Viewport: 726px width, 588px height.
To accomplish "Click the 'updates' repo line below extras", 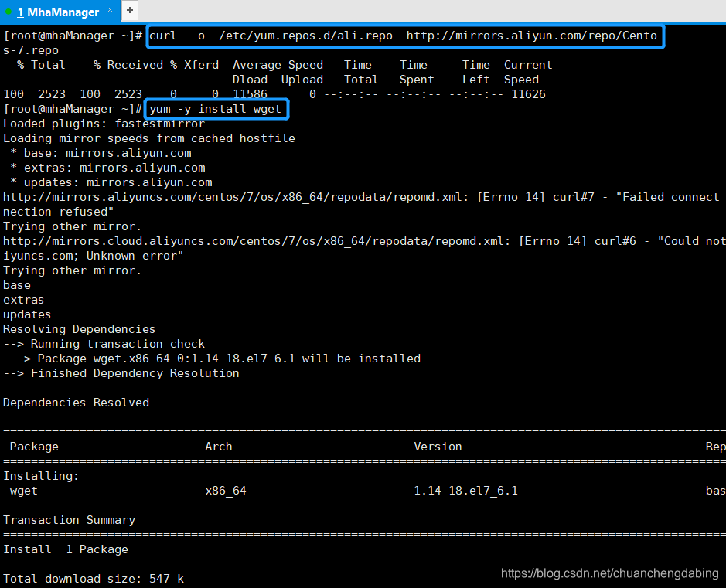I will [27, 315].
